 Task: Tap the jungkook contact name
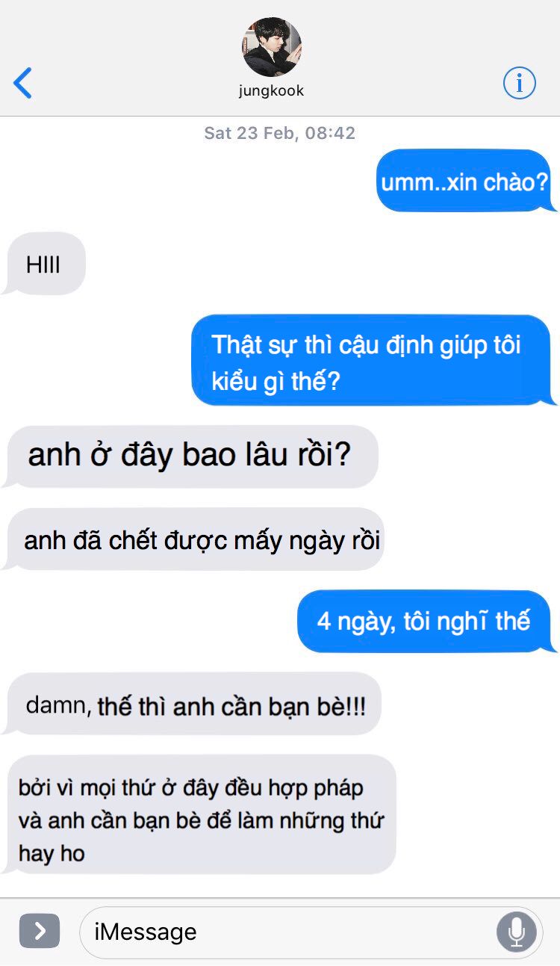coord(272,91)
